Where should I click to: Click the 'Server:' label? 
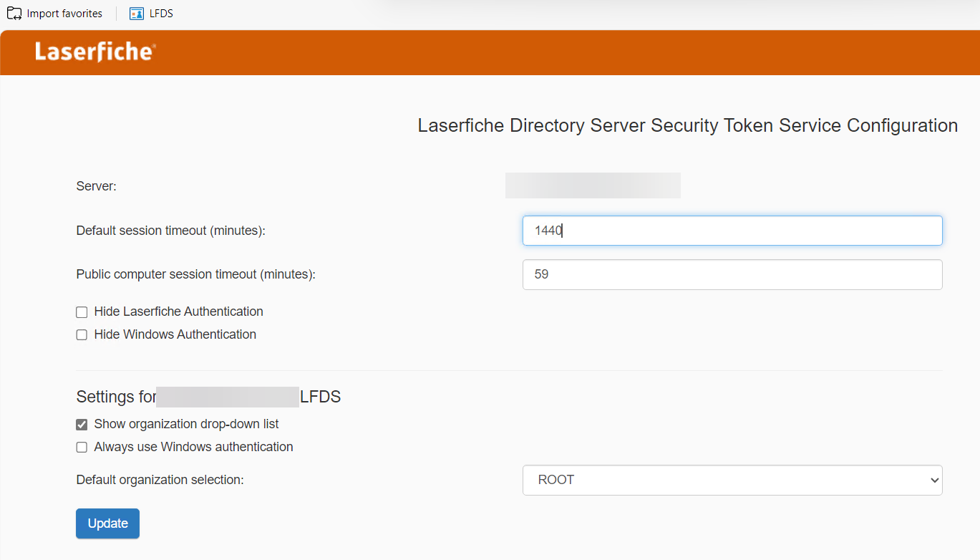(x=96, y=186)
